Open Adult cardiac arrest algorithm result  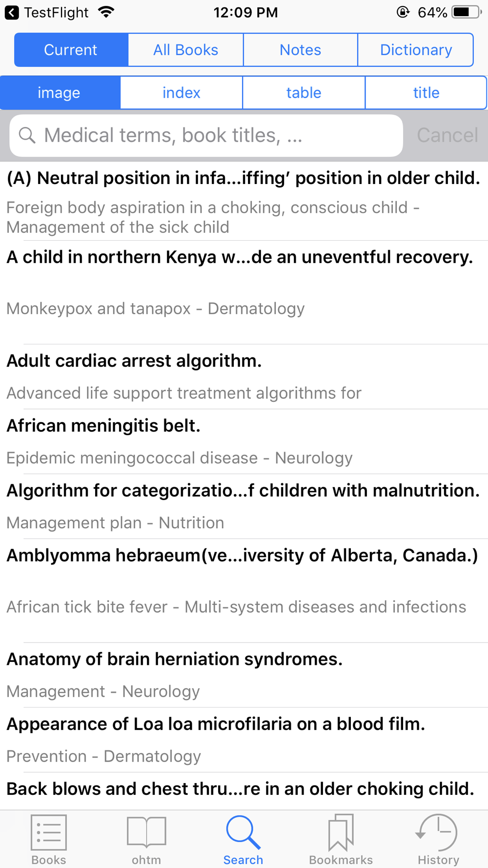coord(244,377)
